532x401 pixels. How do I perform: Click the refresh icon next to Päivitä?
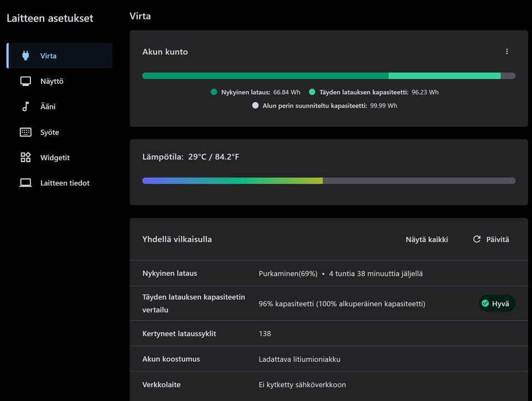(x=477, y=239)
